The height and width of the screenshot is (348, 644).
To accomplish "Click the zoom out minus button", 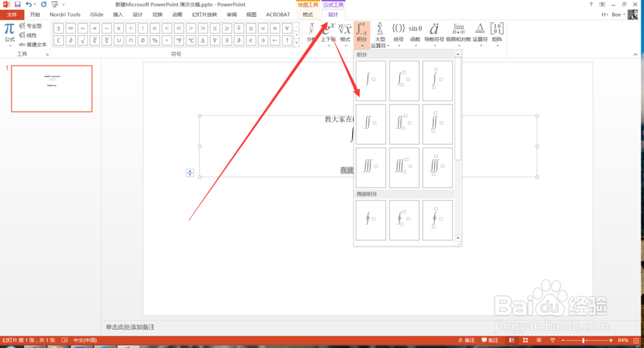I will coord(563,340).
